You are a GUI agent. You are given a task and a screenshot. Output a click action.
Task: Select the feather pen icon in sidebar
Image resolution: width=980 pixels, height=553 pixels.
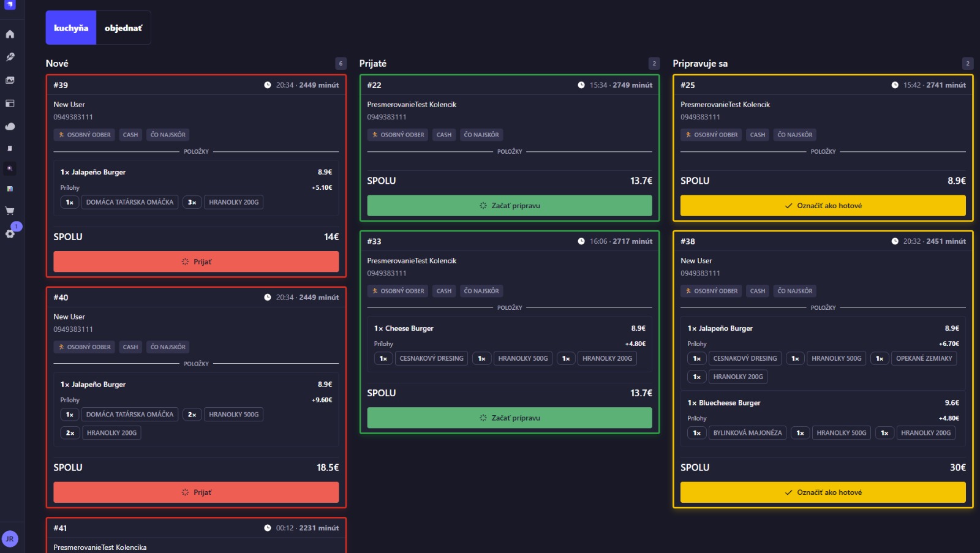click(10, 58)
